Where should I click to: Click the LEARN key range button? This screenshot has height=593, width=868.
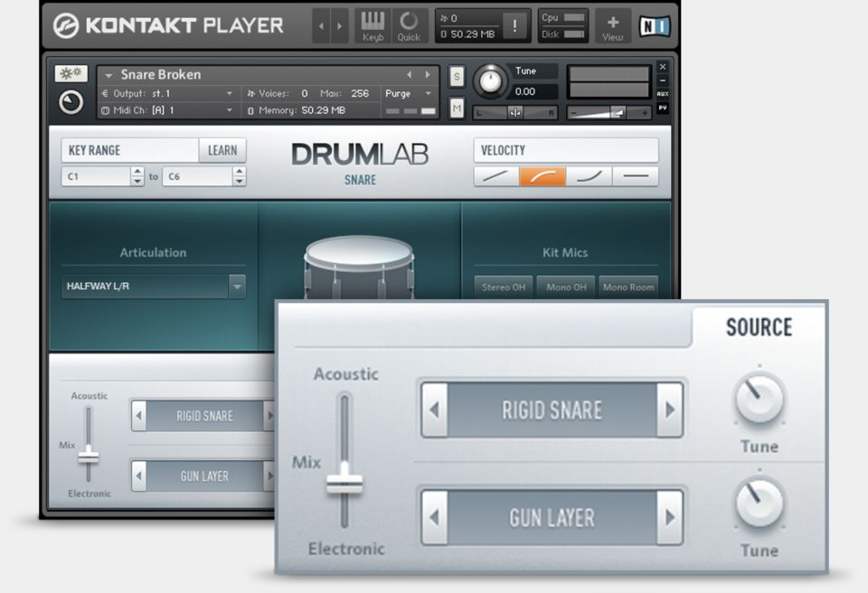point(222,151)
